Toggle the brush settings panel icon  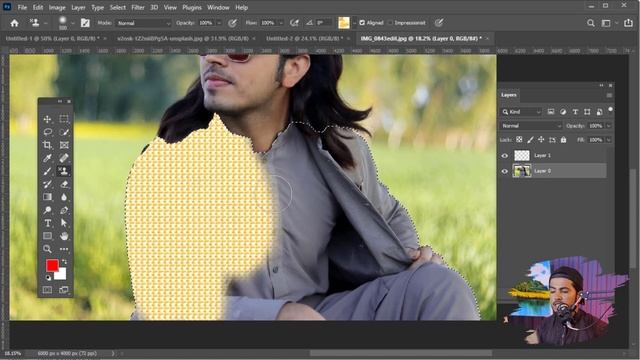(85, 23)
